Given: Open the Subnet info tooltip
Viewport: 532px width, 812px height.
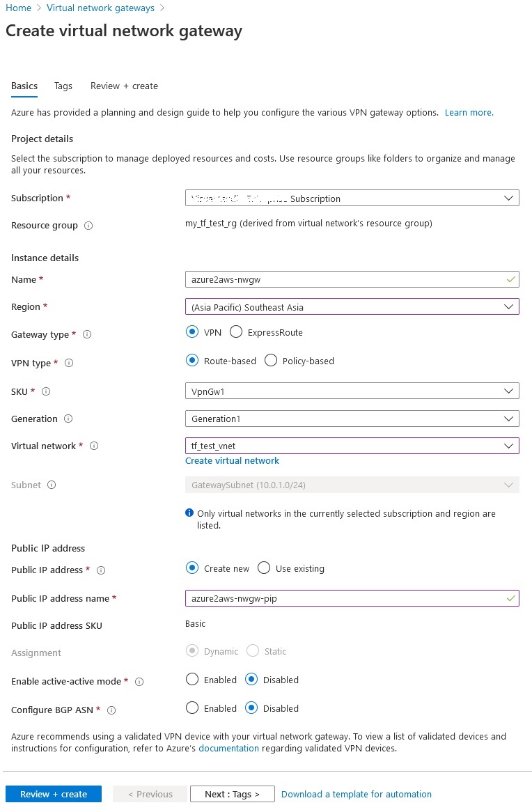Looking at the screenshot, I should (x=50, y=485).
